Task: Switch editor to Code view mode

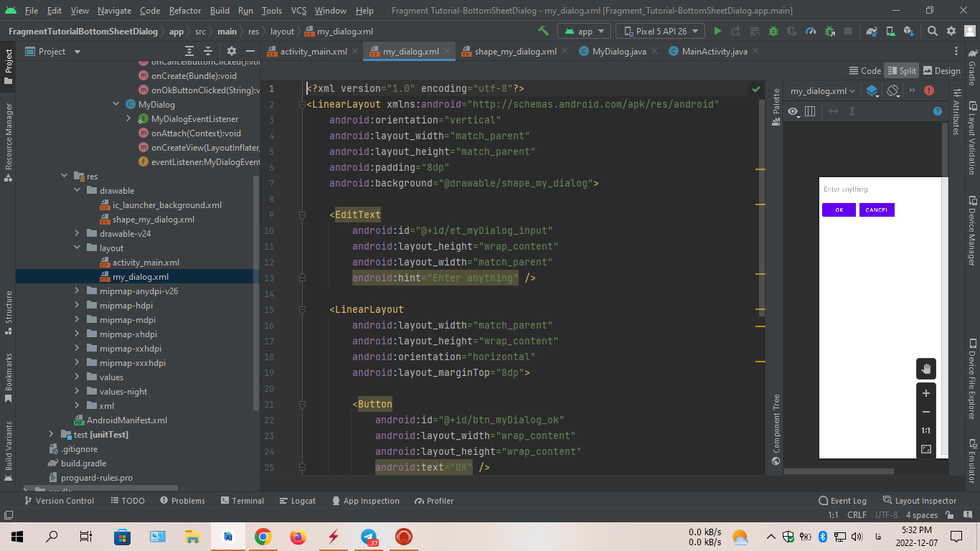Action: point(864,70)
